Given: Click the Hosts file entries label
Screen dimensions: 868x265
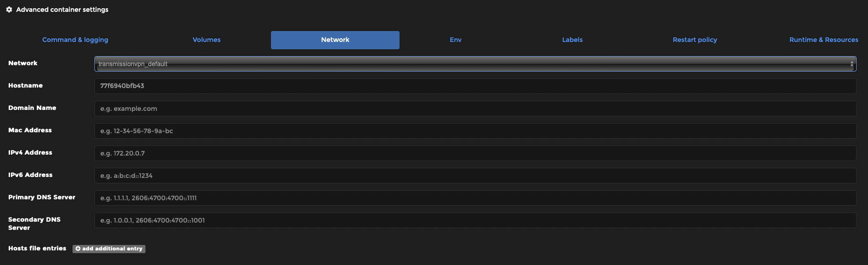Looking at the screenshot, I should tap(37, 248).
